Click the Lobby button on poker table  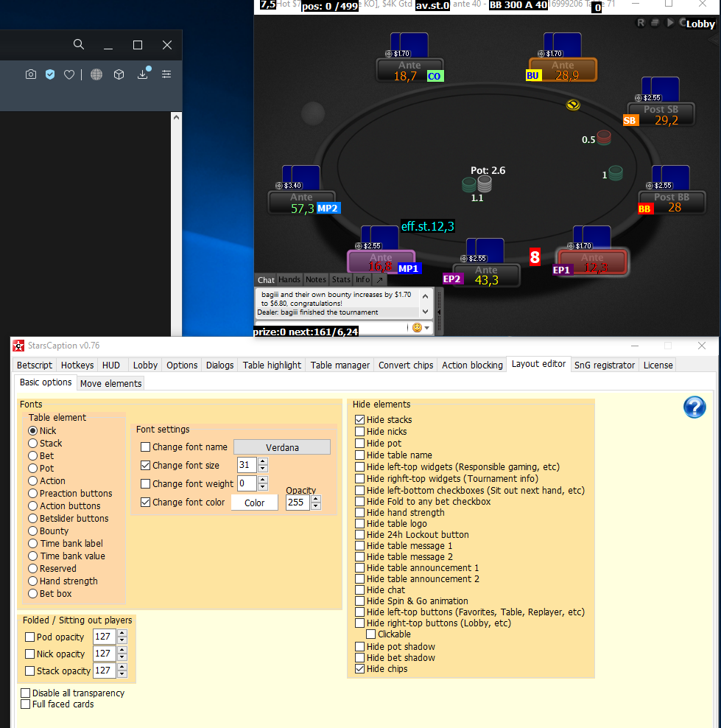[x=700, y=24]
